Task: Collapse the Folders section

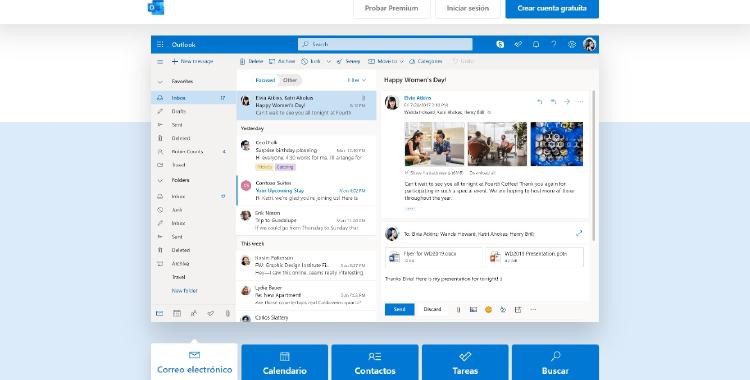Action: [160, 180]
